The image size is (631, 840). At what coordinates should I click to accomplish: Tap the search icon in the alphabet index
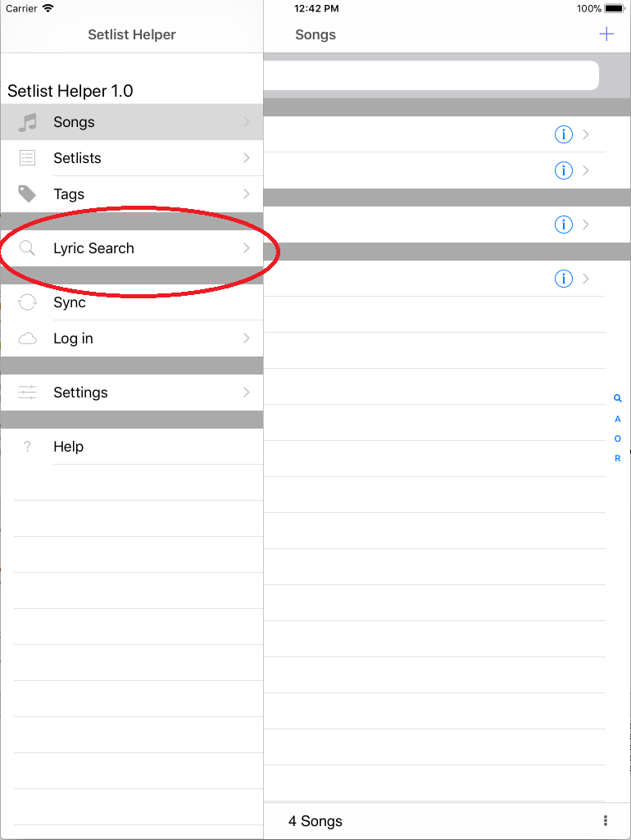[x=617, y=398]
